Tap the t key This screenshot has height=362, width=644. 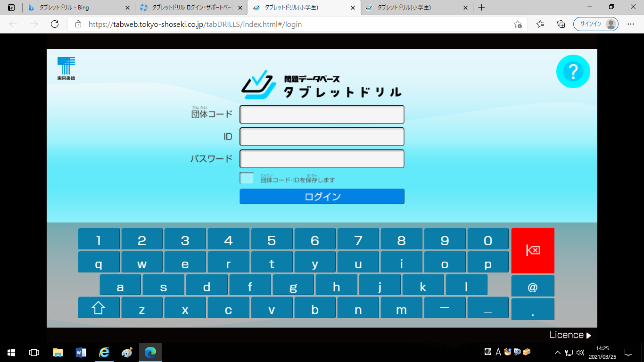272,262
